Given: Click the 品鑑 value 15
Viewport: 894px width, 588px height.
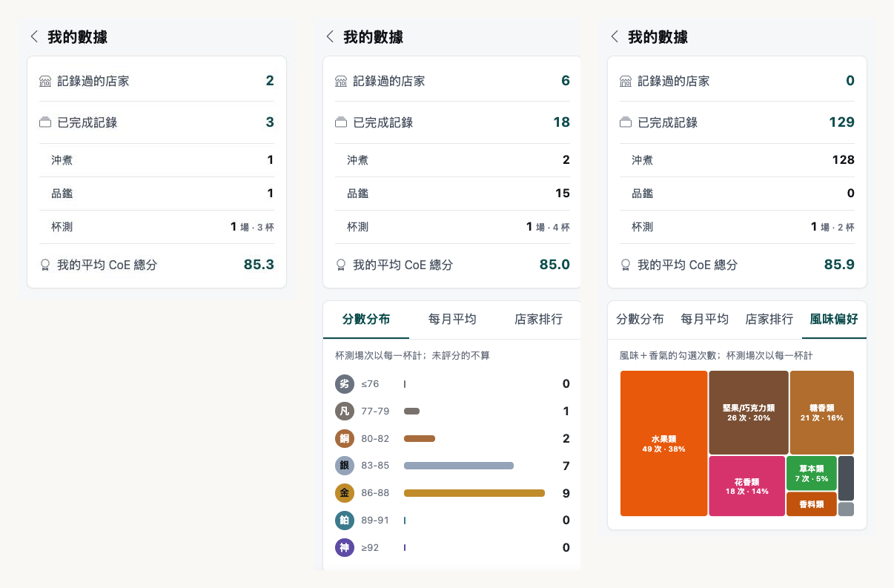Looking at the screenshot, I should pyautogui.click(x=563, y=194).
